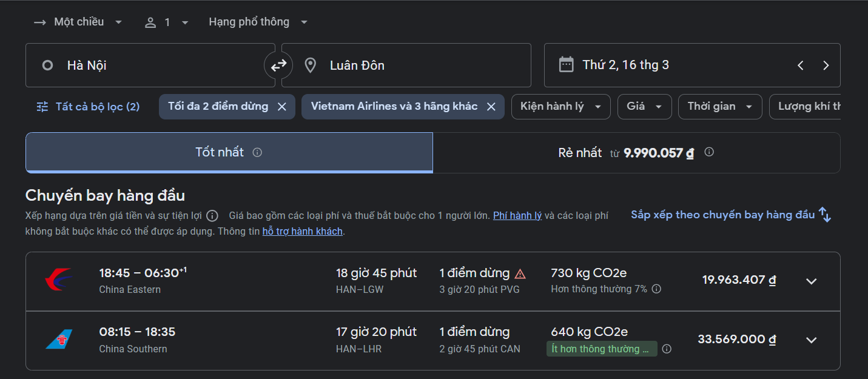The width and height of the screenshot is (868, 379).
Task: Click the calendar icon in date field
Action: tap(566, 65)
